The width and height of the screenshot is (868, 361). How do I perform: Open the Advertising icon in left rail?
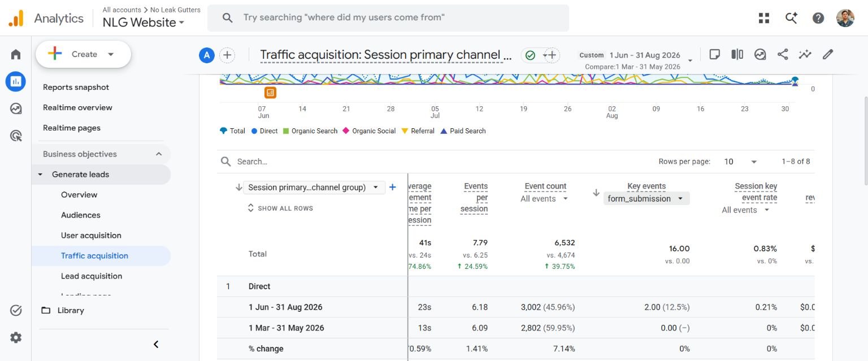coord(16,136)
